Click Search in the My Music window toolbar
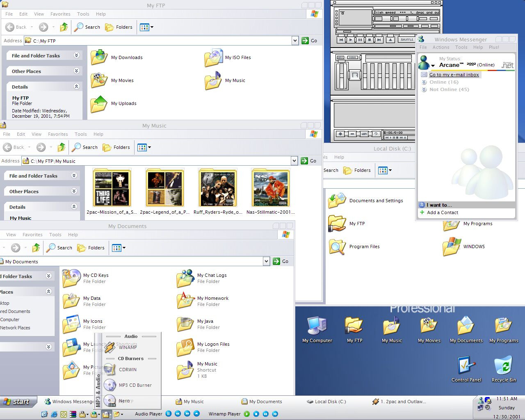 (x=85, y=147)
